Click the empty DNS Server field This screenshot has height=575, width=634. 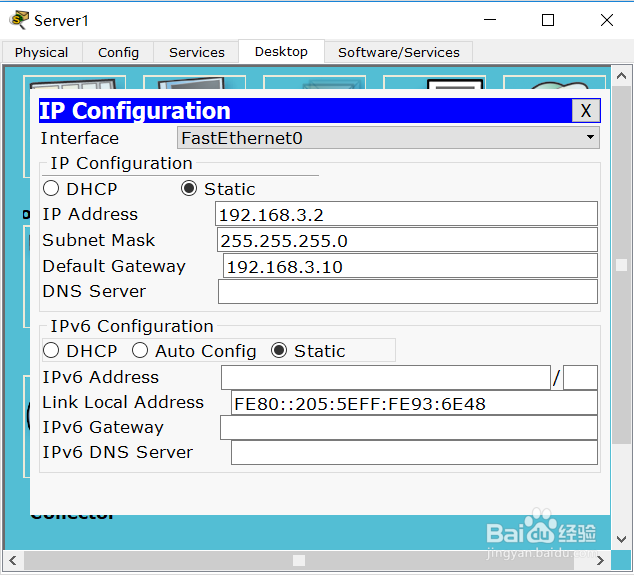pos(408,292)
